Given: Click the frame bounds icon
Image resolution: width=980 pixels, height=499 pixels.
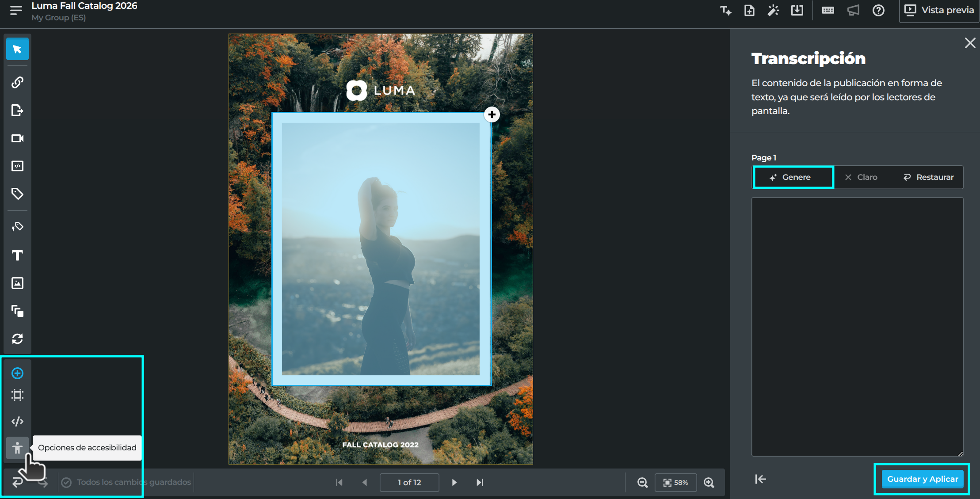Looking at the screenshot, I should coord(17,395).
